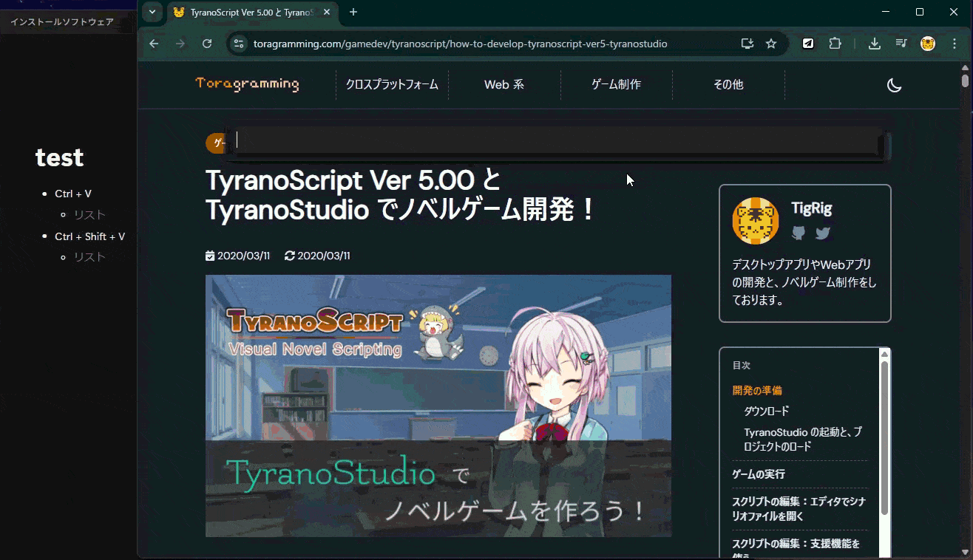The height and width of the screenshot is (560, 973).
Task: Click Ctrl + Shift + V item in background window
Action: 89,236
